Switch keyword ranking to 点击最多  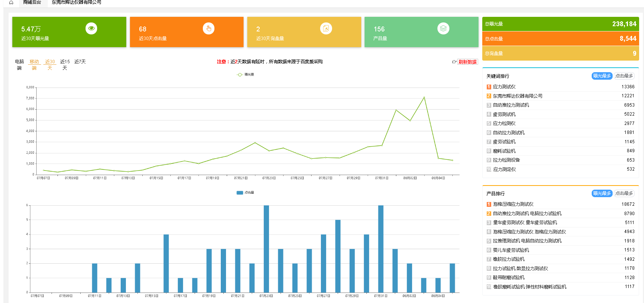pos(624,76)
